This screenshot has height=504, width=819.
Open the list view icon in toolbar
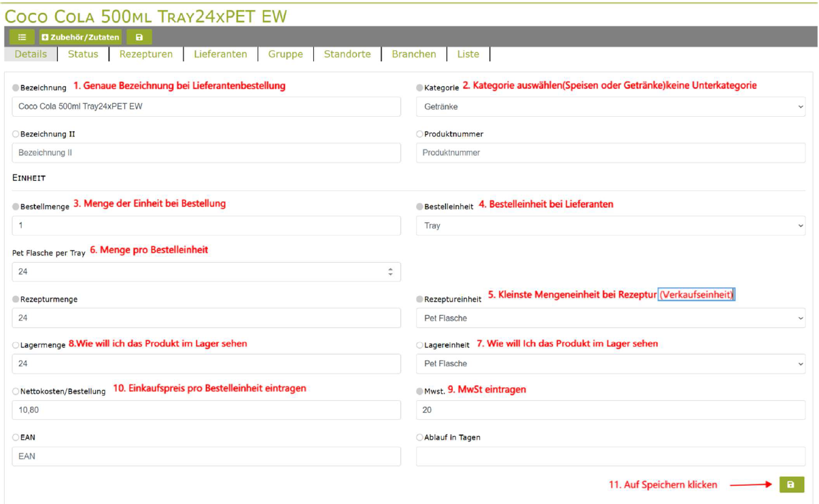[22, 37]
